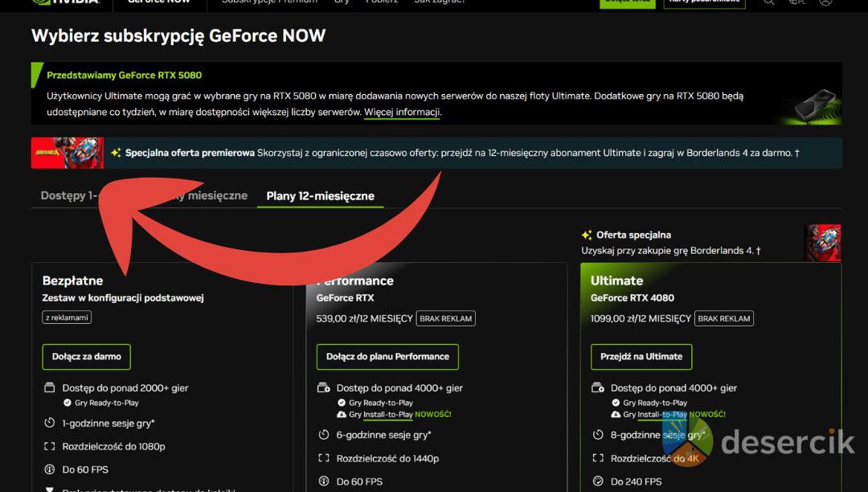Switch to the Dostępy 1-dniowe tab
Screen dimensions: 868x492
68,195
